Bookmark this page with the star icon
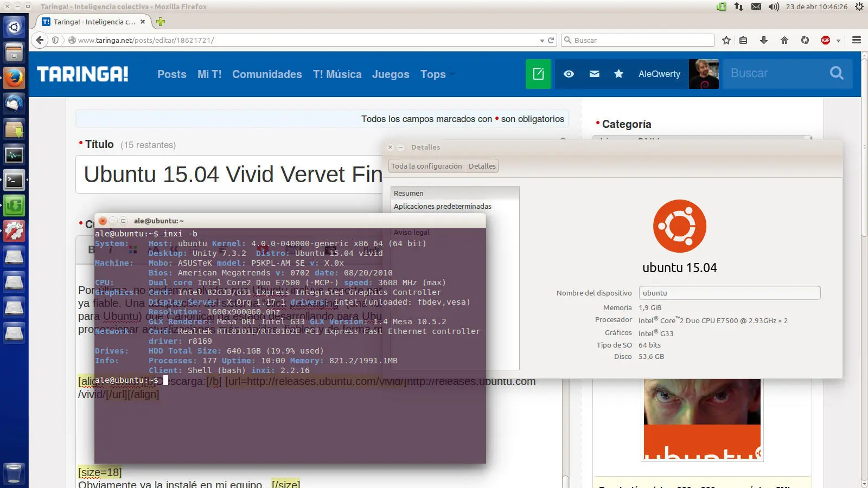The image size is (868, 488). [x=726, y=40]
